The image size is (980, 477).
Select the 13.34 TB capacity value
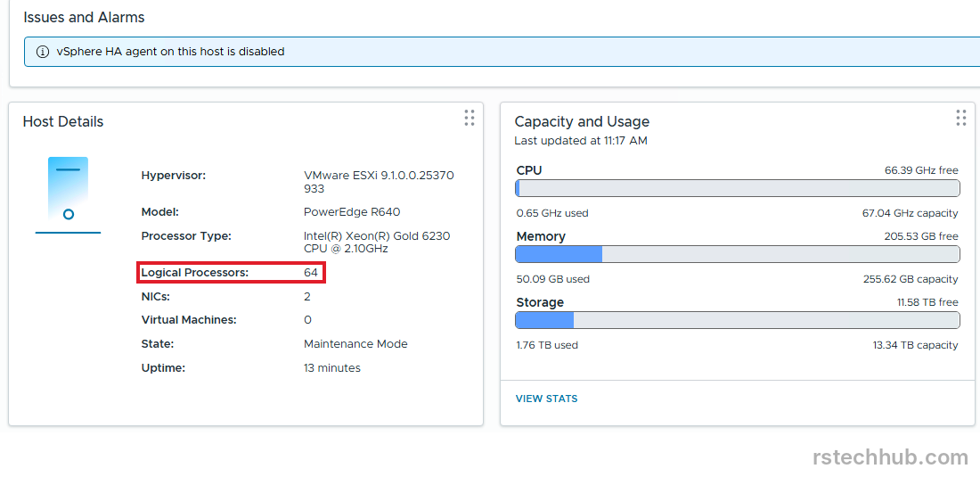[916, 345]
